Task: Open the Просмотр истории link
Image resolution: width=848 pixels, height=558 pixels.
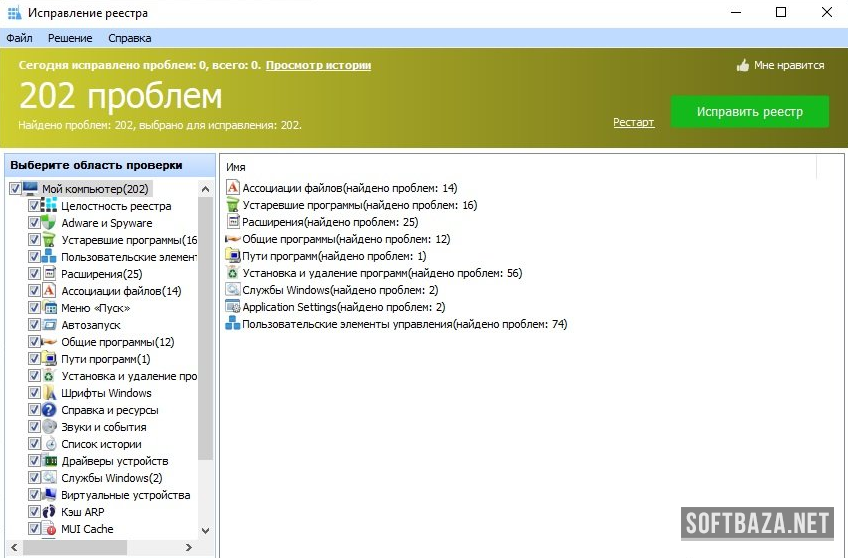Action: click(318, 65)
